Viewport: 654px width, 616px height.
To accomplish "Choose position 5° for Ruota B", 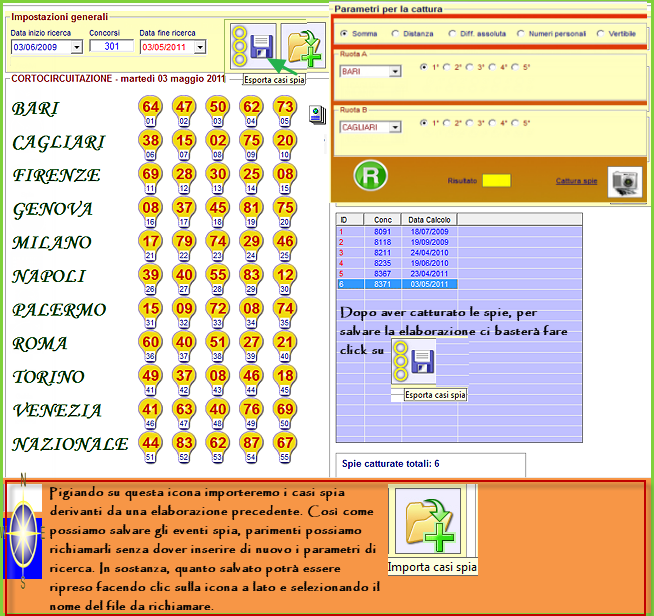I will coord(516,123).
